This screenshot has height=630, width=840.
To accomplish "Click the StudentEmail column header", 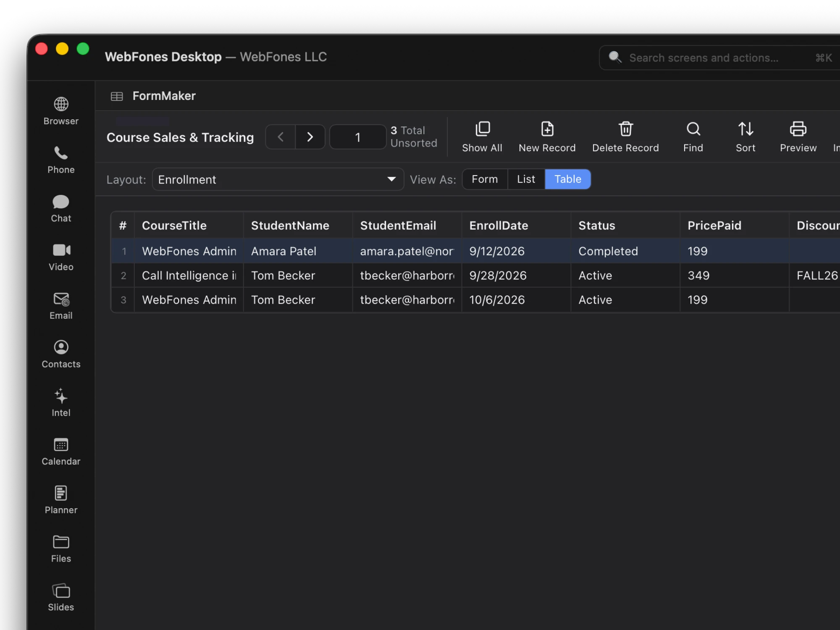I will click(407, 226).
